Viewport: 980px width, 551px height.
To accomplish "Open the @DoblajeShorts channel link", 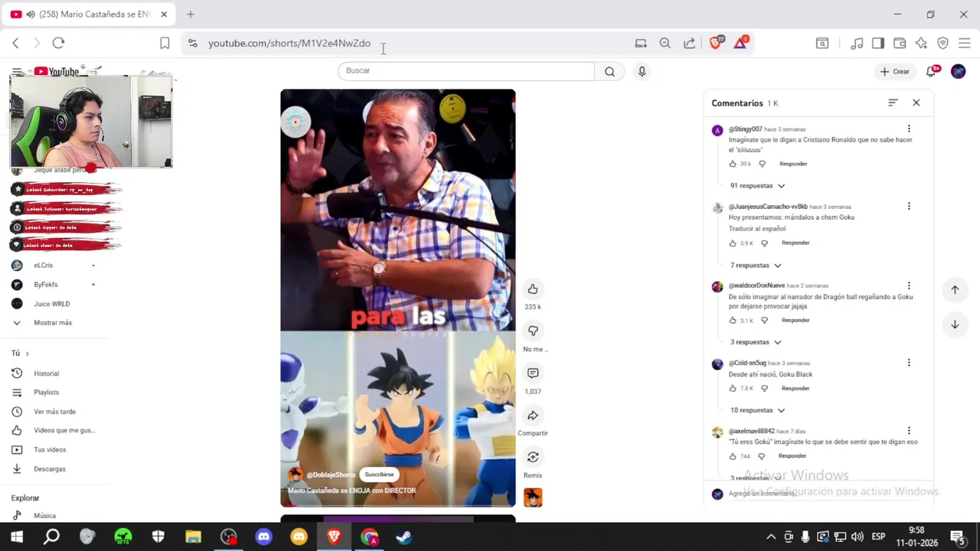I will 331,475.
